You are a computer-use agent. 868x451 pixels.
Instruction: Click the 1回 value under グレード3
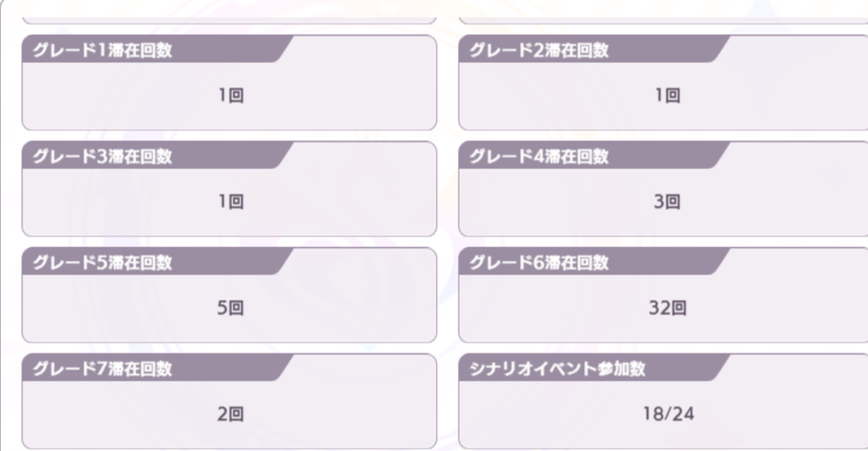(231, 202)
